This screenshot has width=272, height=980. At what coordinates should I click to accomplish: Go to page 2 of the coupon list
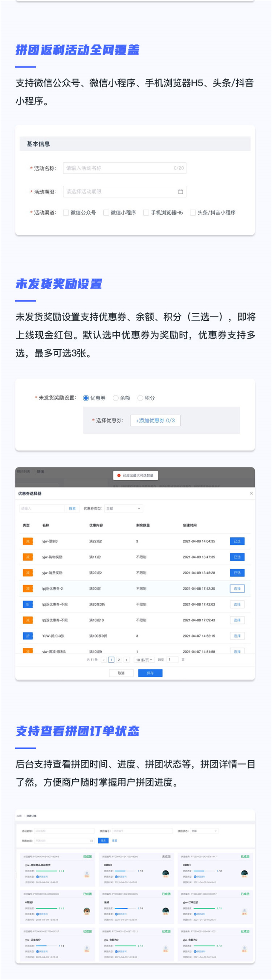pyautogui.click(x=119, y=660)
